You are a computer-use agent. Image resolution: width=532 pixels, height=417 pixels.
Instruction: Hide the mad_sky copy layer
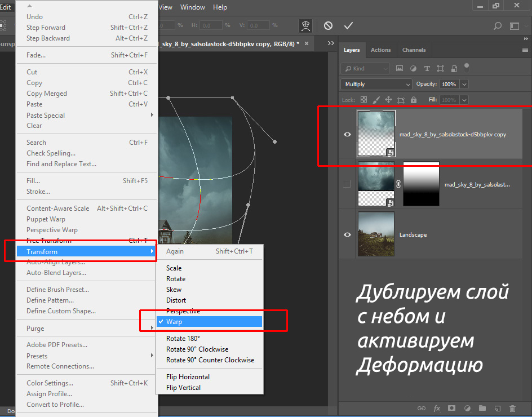click(347, 134)
